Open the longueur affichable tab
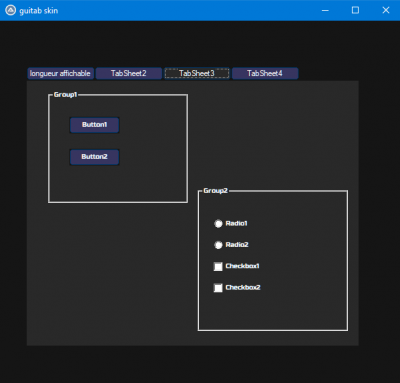The width and height of the screenshot is (400, 383). coord(60,73)
